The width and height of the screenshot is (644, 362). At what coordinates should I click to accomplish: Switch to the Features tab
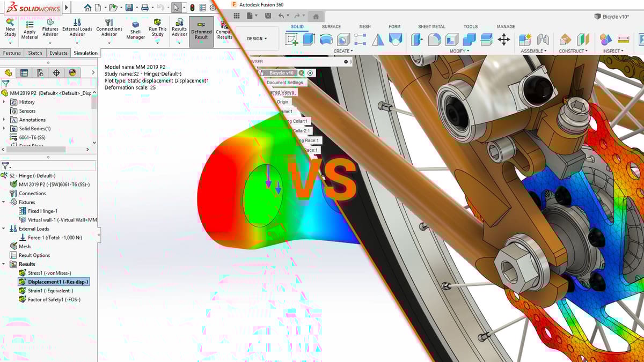point(12,53)
